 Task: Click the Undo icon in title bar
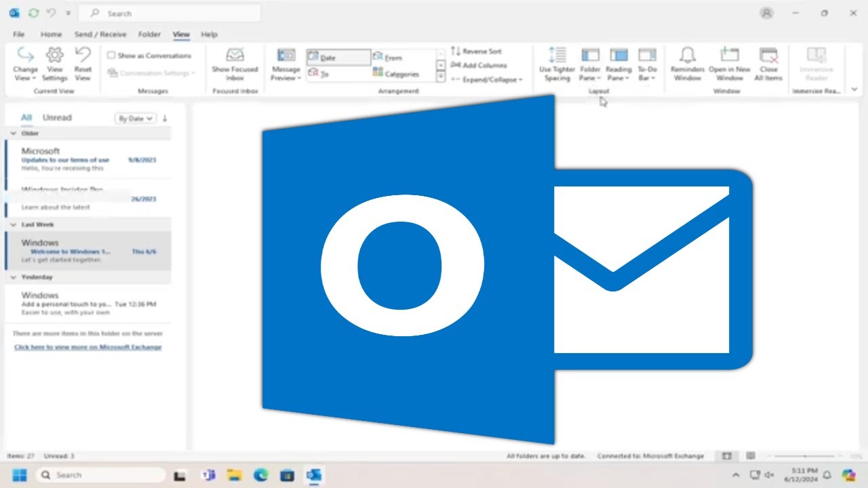[51, 13]
